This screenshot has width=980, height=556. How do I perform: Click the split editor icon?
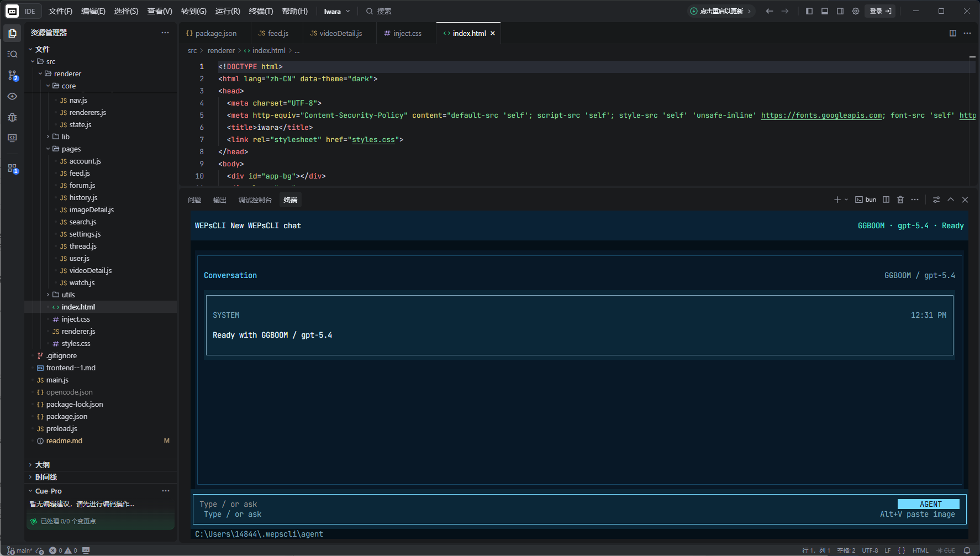pyautogui.click(x=952, y=33)
